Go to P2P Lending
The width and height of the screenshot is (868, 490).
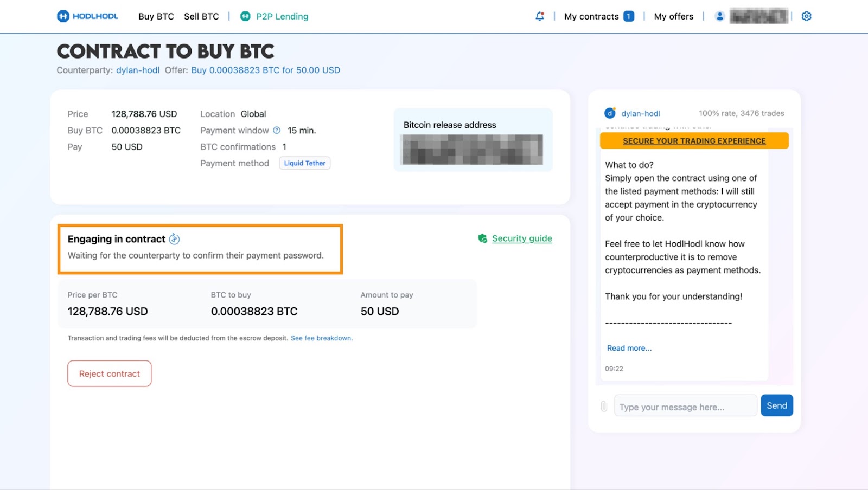pyautogui.click(x=282, y=16)
